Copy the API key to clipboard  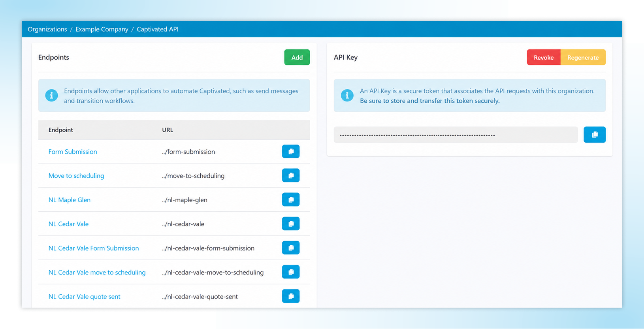595,135
